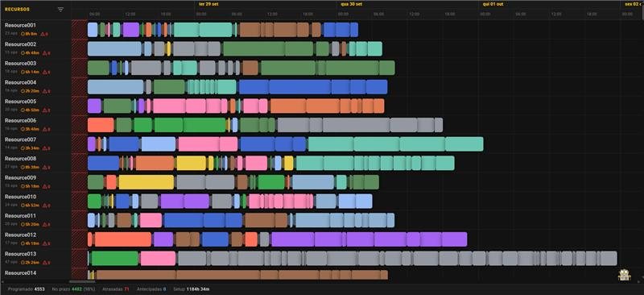Select the large green bar in Resource013 row
This screenshot has height=295, width=644.
pyautogui.click(x=114, y=259)
